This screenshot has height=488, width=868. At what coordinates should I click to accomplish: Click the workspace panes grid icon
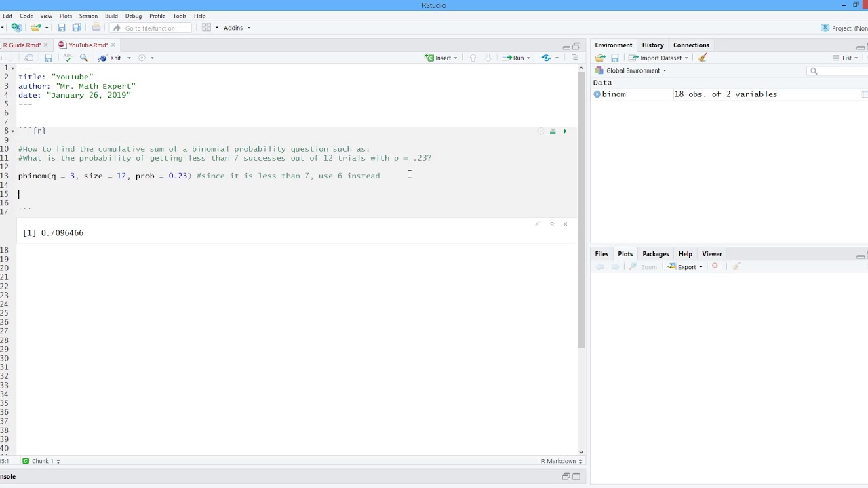(x=207, y=28)
